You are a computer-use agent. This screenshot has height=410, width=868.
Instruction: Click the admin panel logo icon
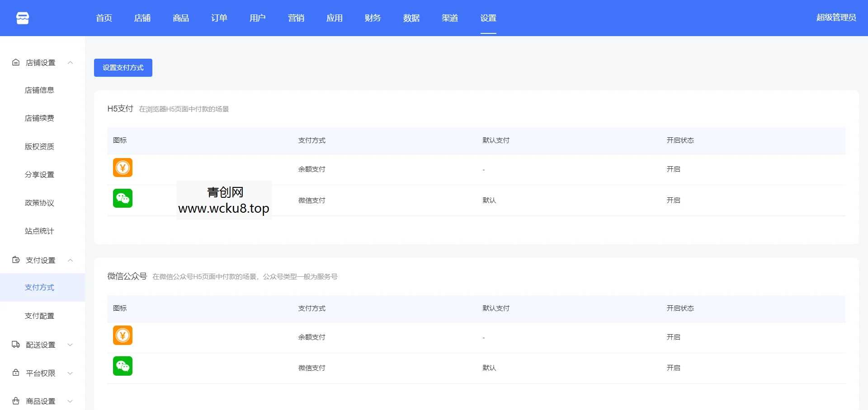coord(21,18)
